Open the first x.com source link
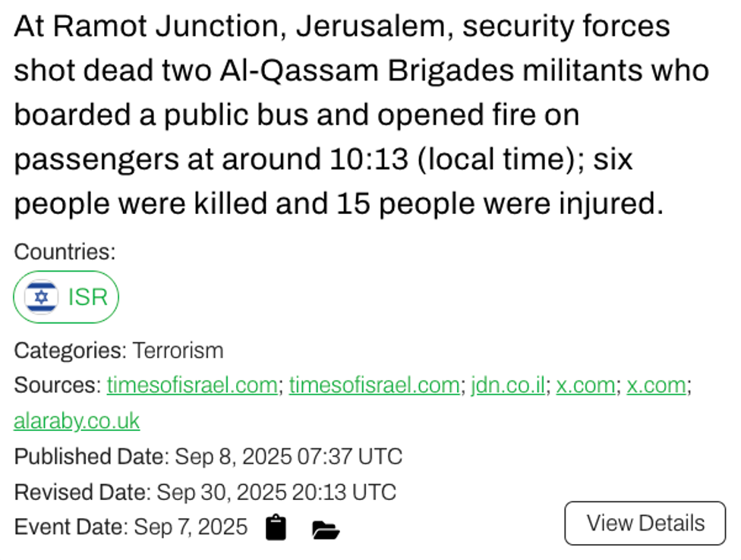Viewport: 741px width, 560px height. 585,385
